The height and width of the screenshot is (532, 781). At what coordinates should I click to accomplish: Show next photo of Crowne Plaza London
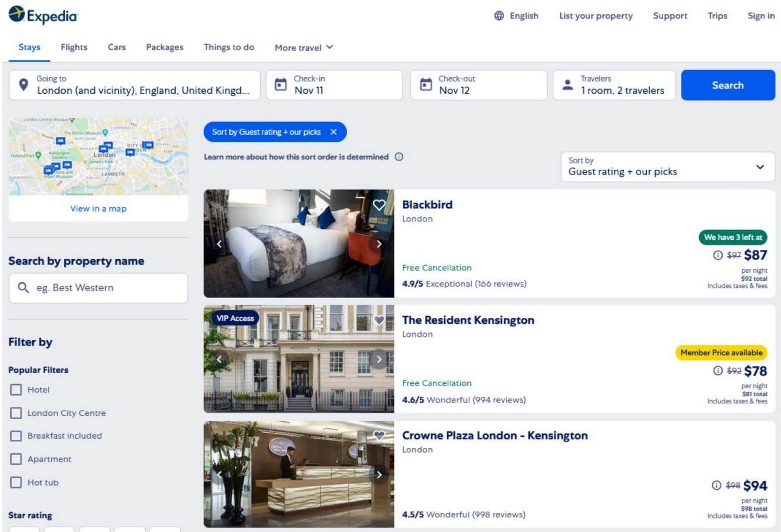[379, 474]
